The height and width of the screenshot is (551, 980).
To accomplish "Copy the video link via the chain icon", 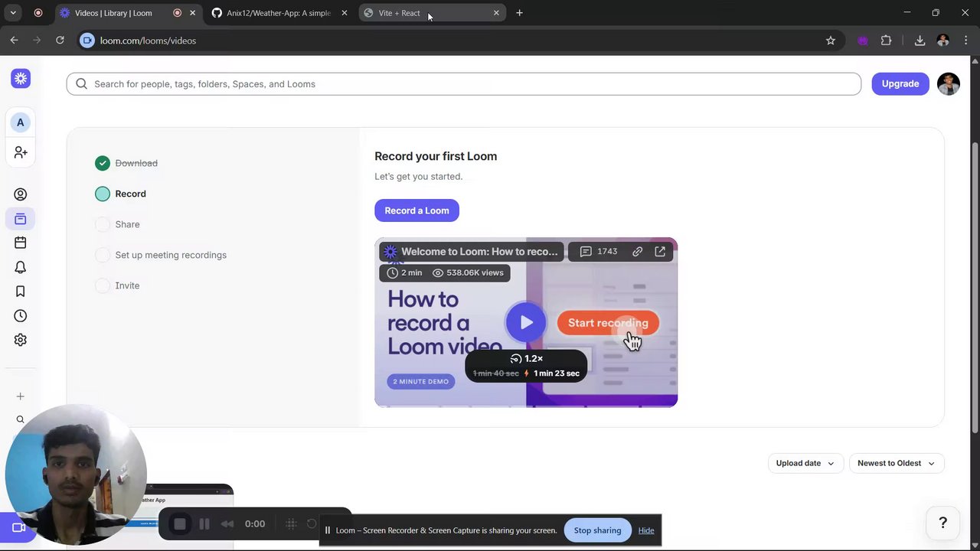I will (637, 252).
